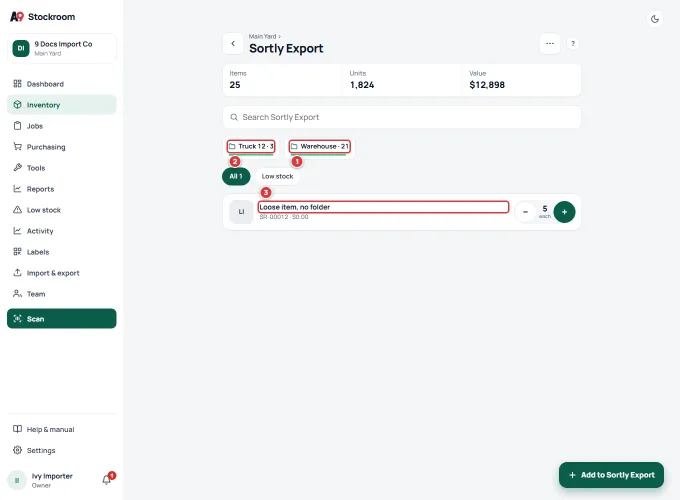Open the Truck 12 folder
The height and width of the screenshot is (500, 680).
(251, 147)
